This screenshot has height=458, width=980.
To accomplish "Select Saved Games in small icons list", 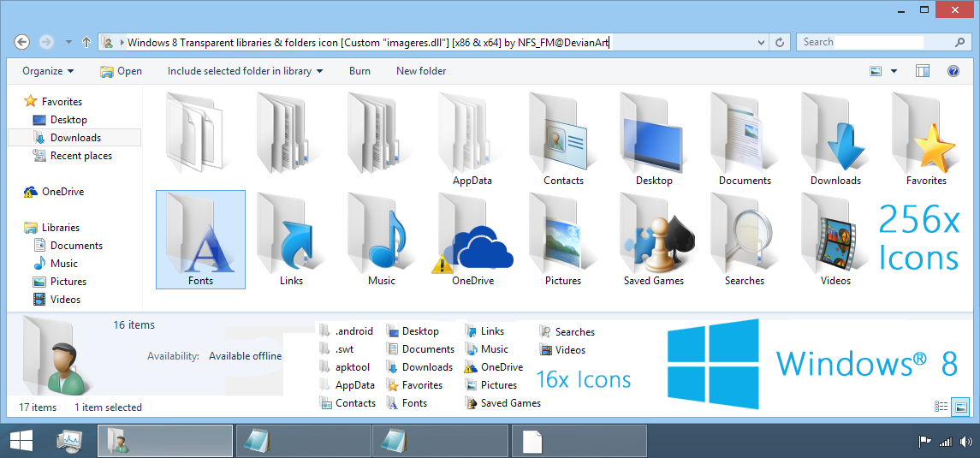I will tap(504, 403).
